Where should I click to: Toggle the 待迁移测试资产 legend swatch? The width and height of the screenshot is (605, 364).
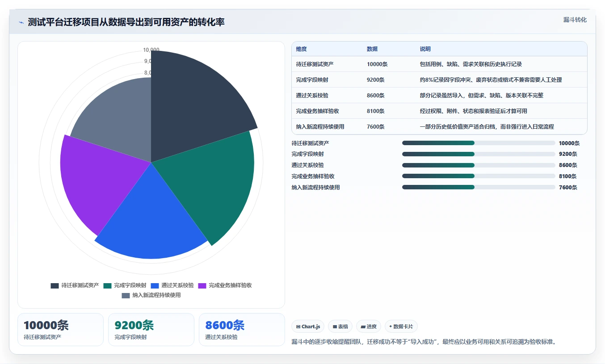tap(55, 285)
